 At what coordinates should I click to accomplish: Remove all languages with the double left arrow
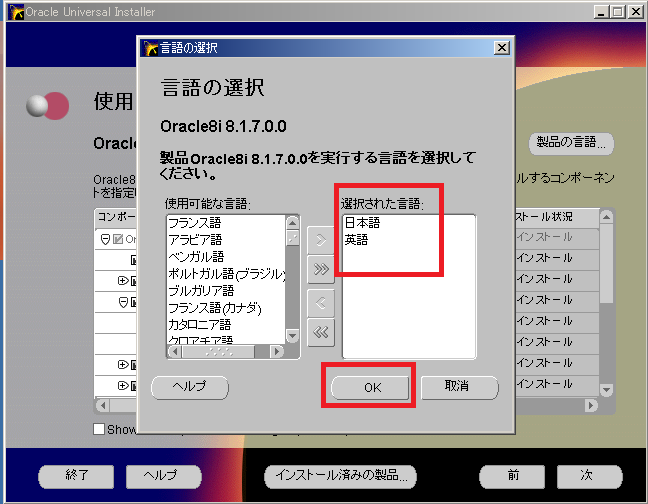321,332
